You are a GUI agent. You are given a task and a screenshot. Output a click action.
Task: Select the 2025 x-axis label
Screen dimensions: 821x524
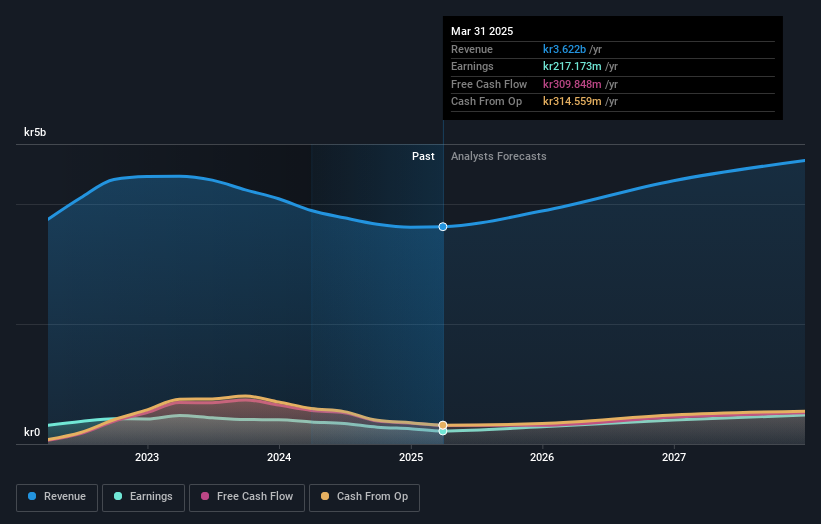click(411, 458)
